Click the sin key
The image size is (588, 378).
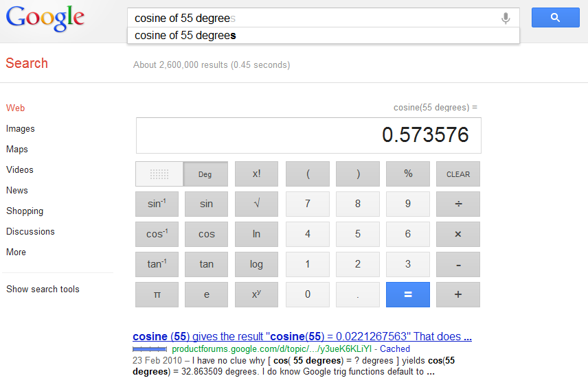[x=206, y=204]
